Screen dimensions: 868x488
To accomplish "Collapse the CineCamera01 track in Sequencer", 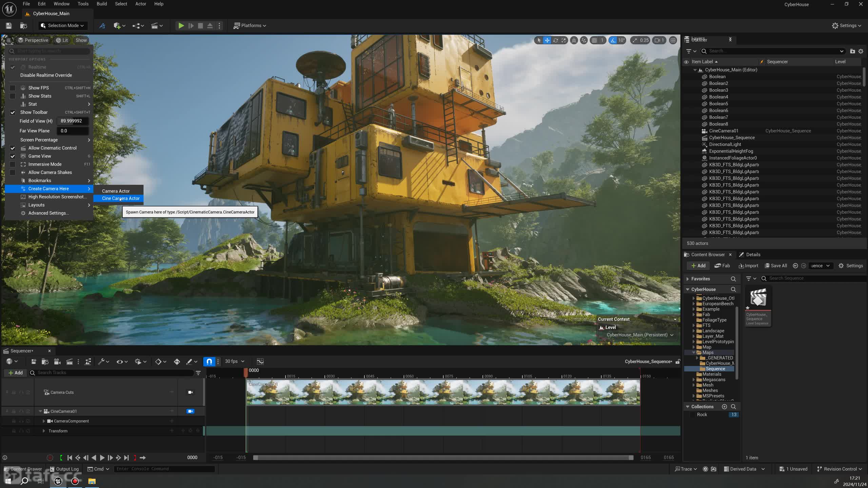I will [x=40, y=411].
